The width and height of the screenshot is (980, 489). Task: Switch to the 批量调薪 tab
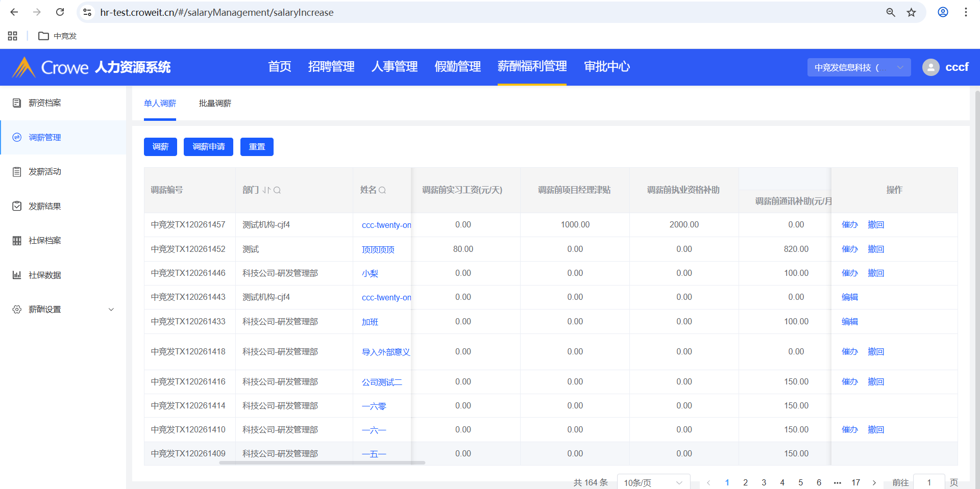[215, 104]
